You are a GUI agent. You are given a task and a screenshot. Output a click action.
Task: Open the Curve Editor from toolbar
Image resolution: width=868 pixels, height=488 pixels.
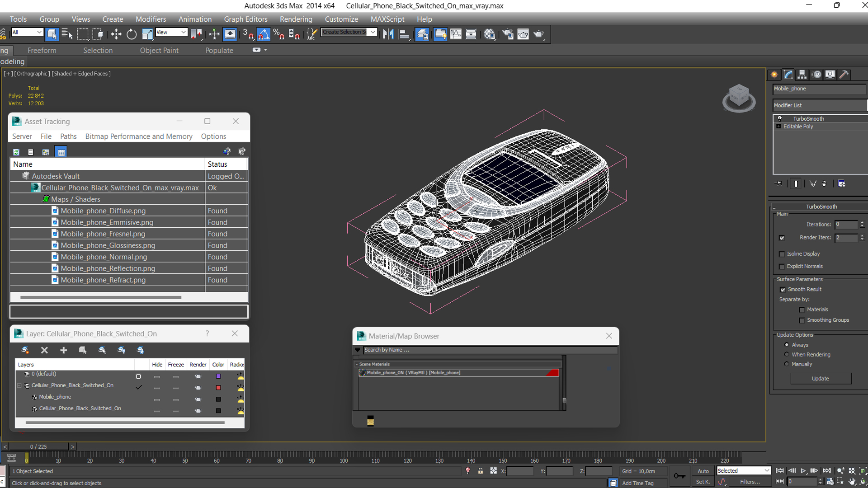tap(456, 34)
